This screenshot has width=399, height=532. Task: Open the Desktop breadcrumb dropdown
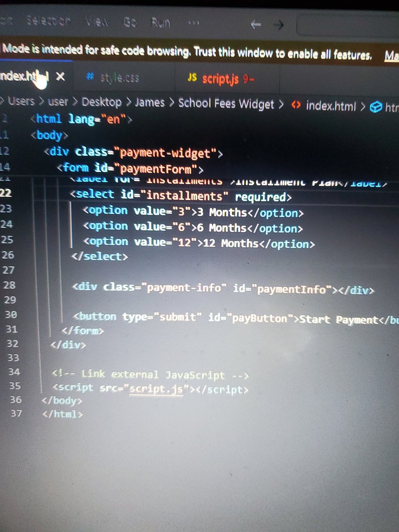pyautogui.click(x=102, y=102)
